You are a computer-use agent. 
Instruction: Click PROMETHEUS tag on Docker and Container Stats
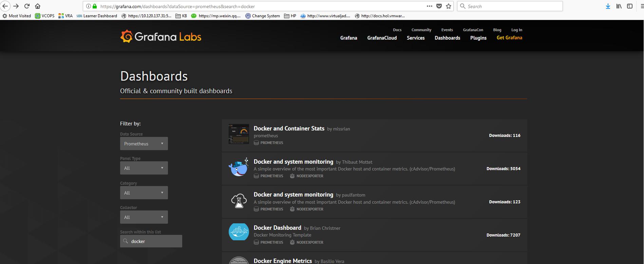[268, 143]
